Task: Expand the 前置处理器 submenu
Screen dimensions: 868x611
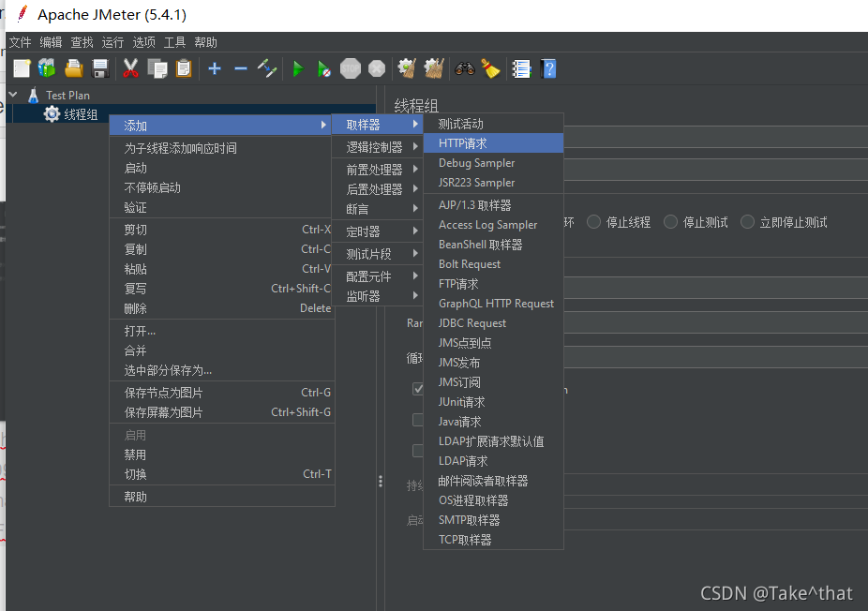Action: [378, 170]
